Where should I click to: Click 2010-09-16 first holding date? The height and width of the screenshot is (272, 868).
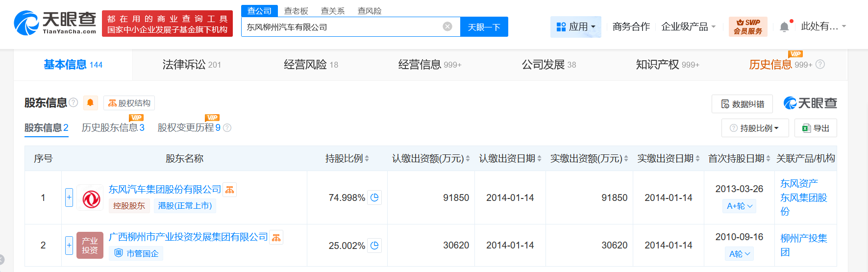click(x=739, y=237)
